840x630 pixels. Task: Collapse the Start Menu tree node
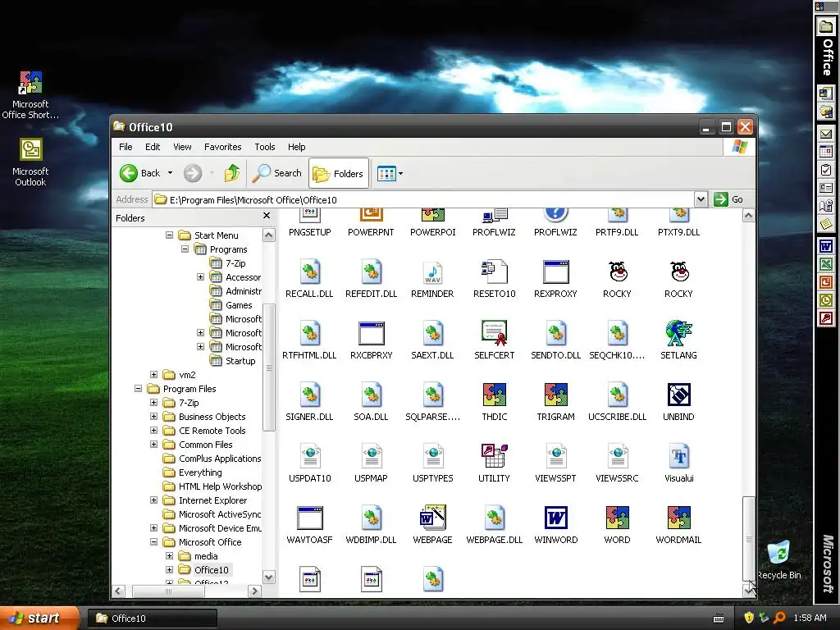coord(169,235)
